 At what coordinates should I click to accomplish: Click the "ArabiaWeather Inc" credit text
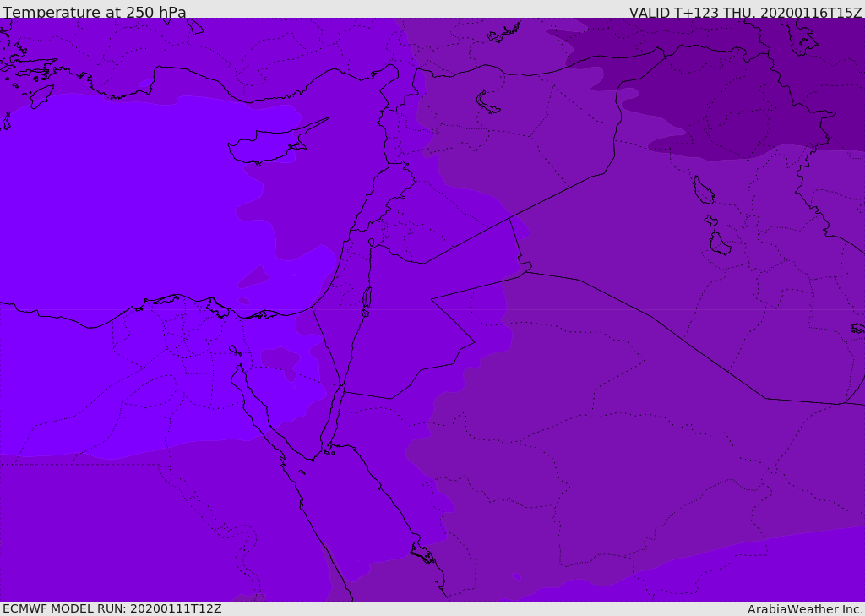pos(804,609)
